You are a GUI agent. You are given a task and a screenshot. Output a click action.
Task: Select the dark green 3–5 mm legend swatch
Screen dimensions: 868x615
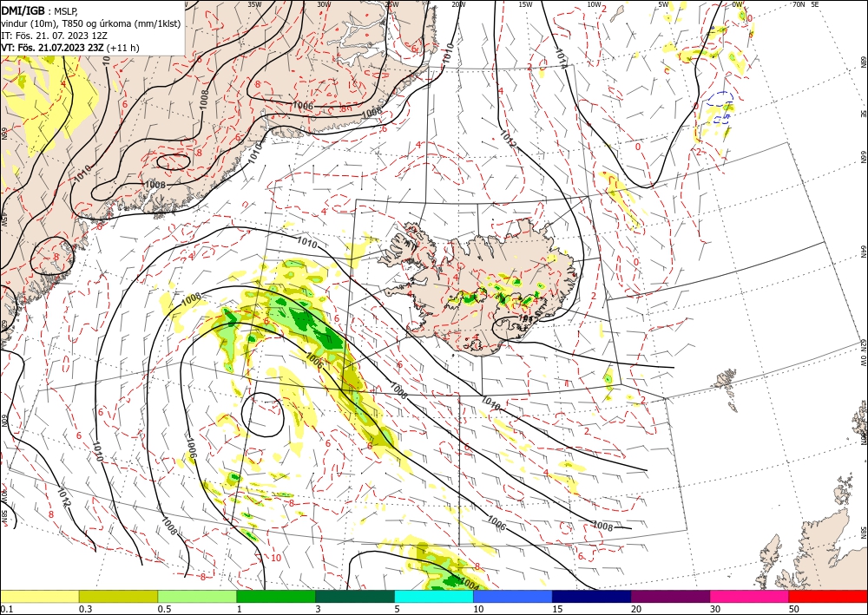point(355,597)
